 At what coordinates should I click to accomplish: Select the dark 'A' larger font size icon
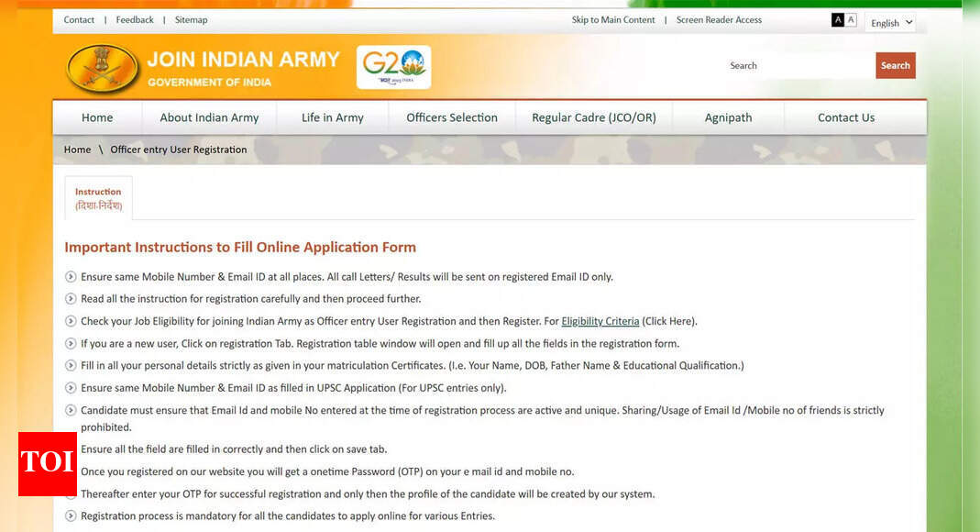pyautogui.click(x=837, y=18)
